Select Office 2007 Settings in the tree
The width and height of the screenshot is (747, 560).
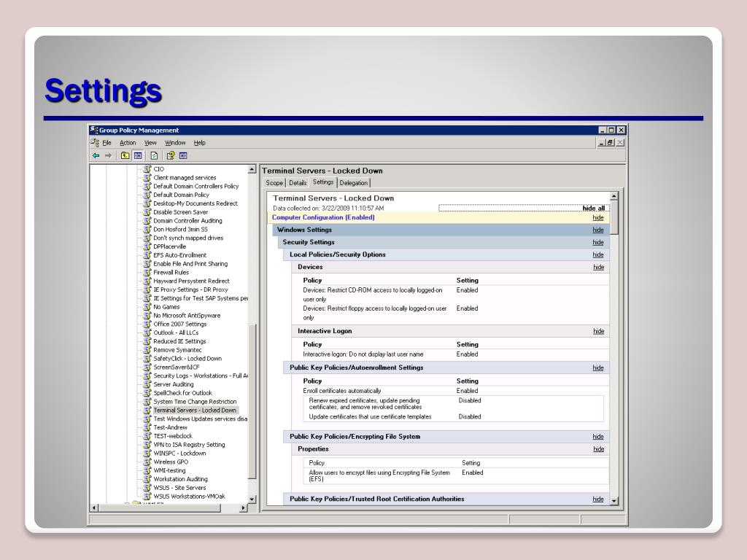(x=179, y=324)
